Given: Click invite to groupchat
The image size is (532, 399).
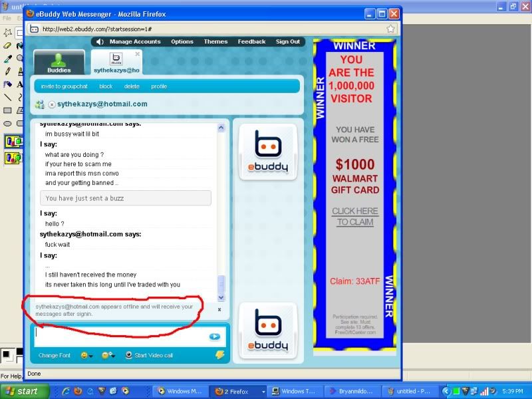Looking at the screenshot, I should pyautogui.click(x=64, y=86).
